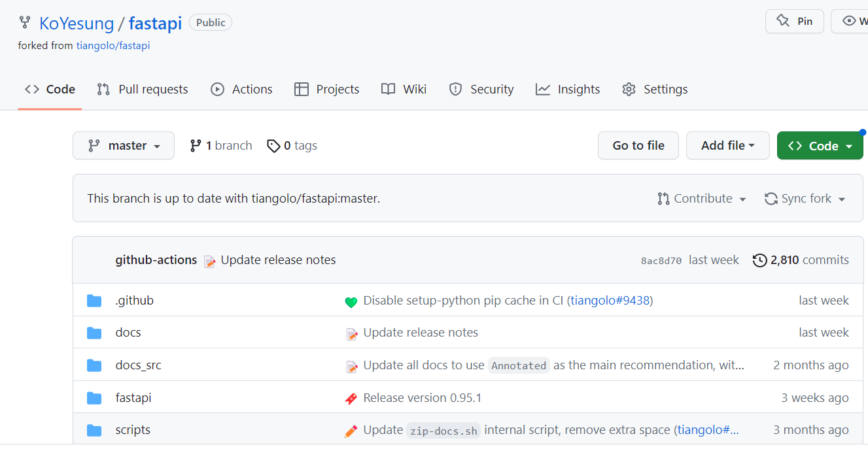
Task: Switch to the Code tab
Action: [x=50, y=90]
